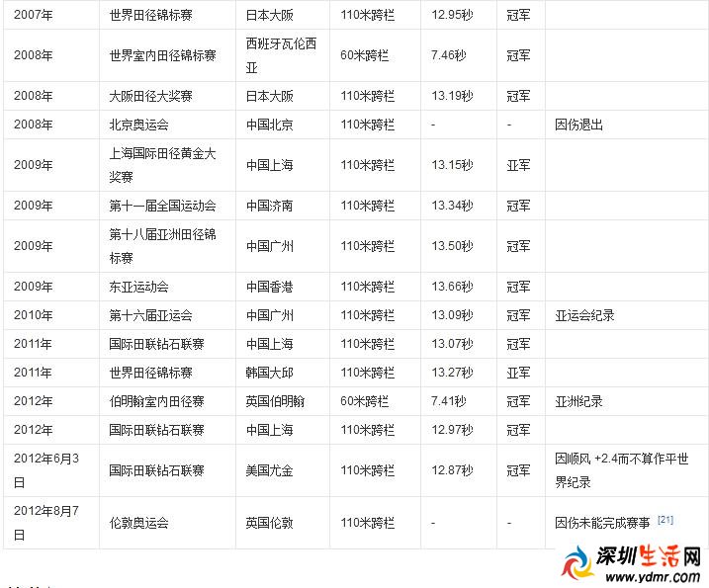Click the '13.34秒' time

click(452, 206)
